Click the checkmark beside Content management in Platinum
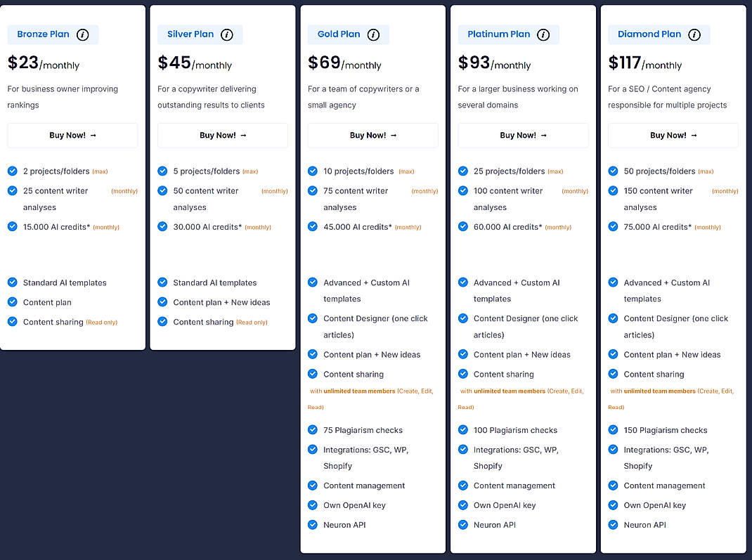This screenshot has height=560, width=752. [x=463, y=486]
